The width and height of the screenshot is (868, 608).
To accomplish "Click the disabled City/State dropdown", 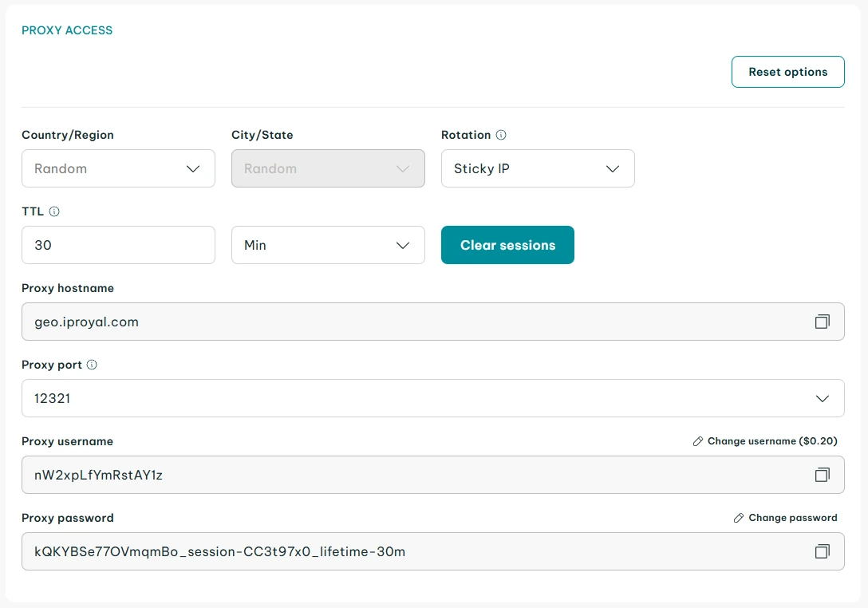I will 328,168.
